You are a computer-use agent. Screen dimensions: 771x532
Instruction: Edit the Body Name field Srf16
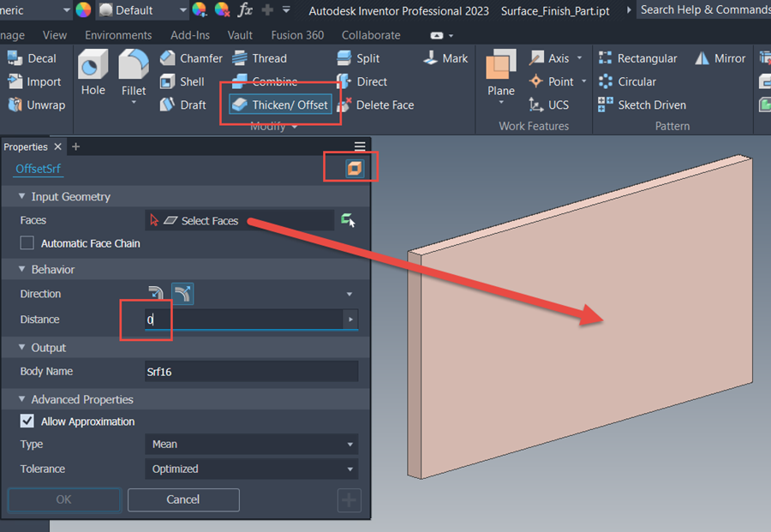[251, 371]
